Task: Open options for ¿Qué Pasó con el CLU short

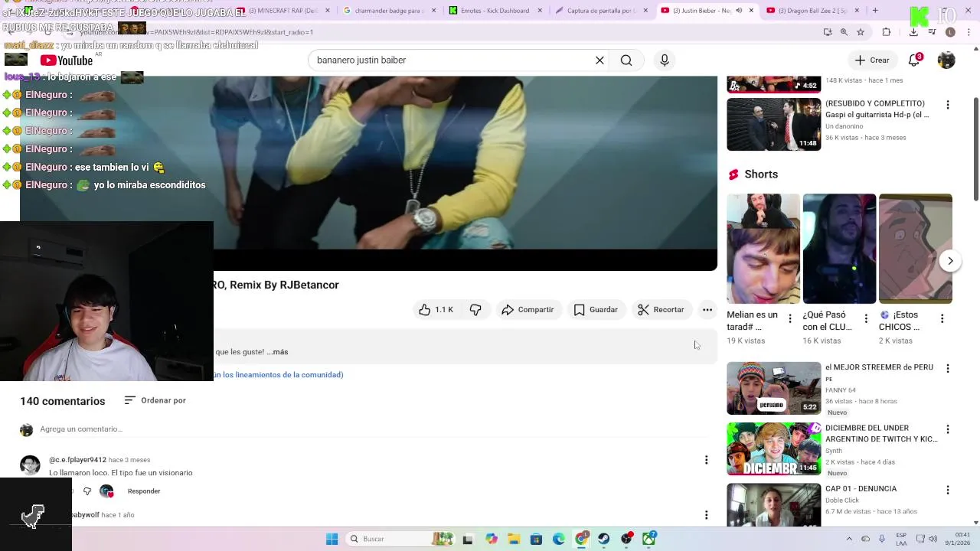Action: 866,318
